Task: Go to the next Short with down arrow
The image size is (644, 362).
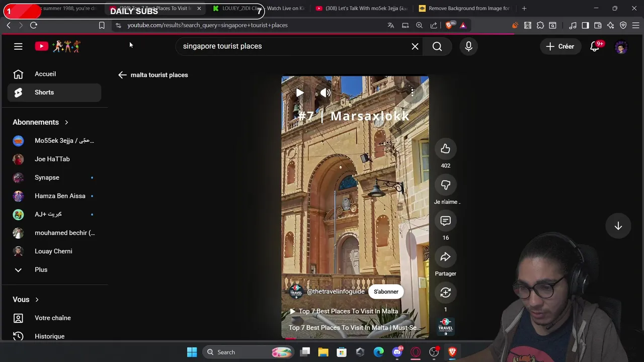Action: pos(618,226)
